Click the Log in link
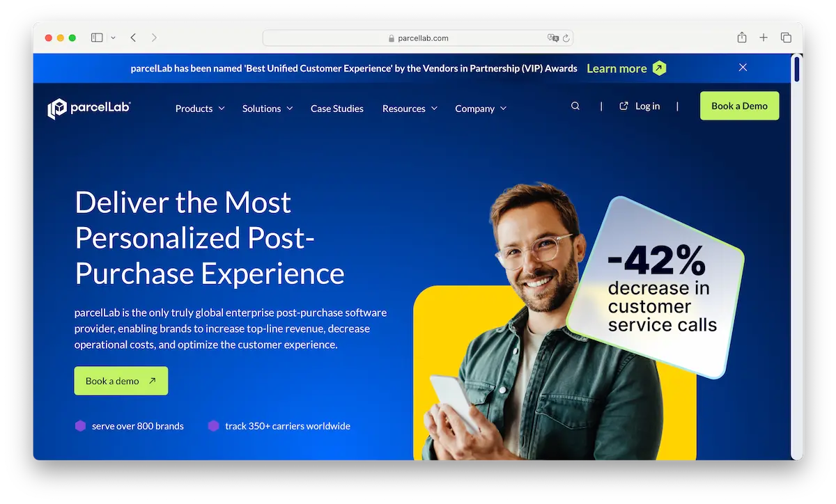This screenshot has width=836, height=504. tap(640, 107)
